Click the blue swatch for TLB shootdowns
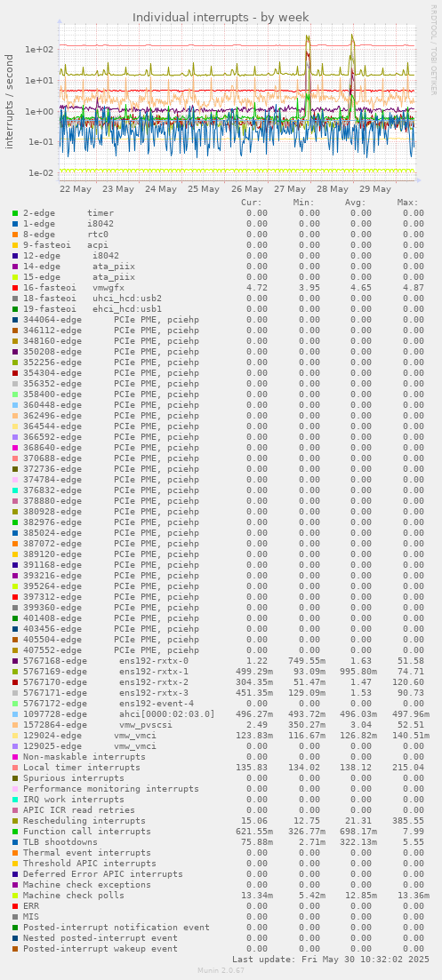442x980 pixels. tap(15, 841)
